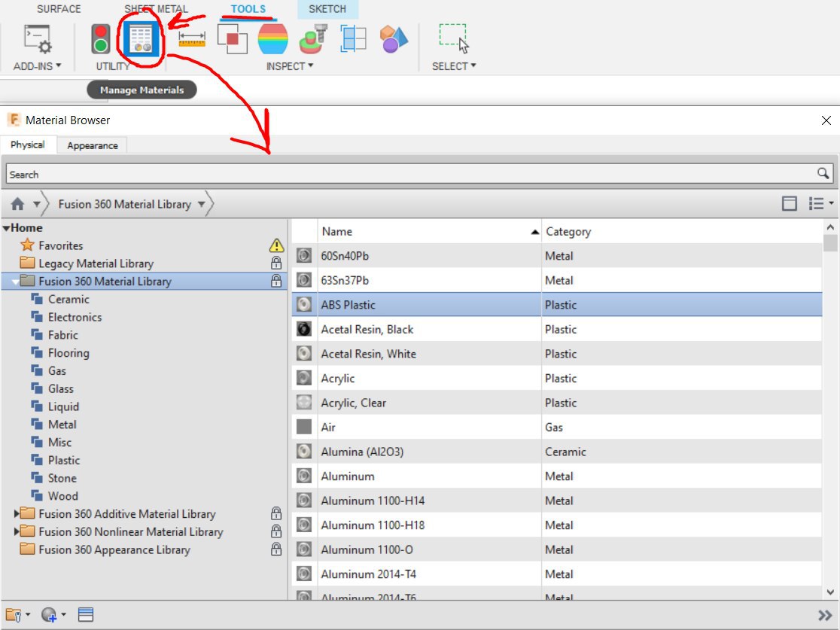Switch to the TOOLS tab
This screenshot has width=840, height=630.
click(248, 9)
